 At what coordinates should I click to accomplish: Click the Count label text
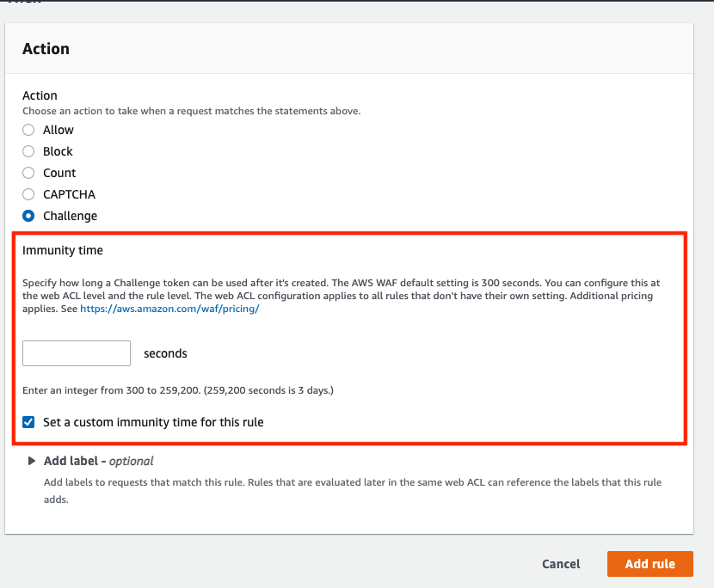[x=59, y=173]
